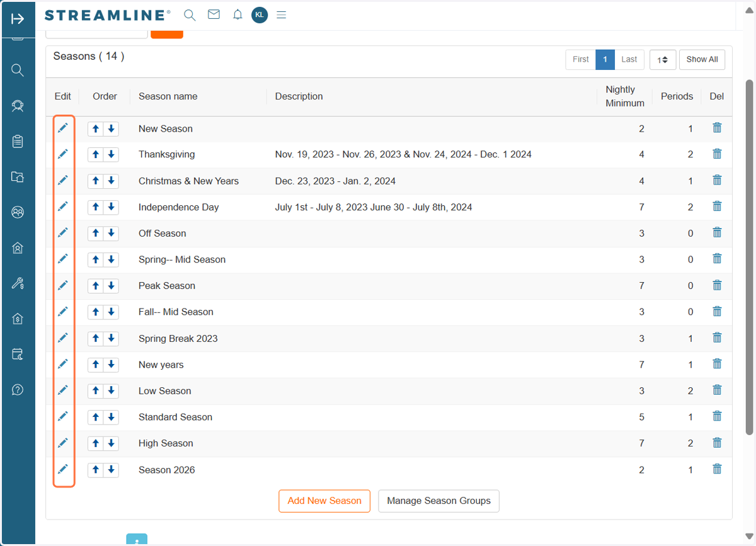Open the calendar sidebar icon

(18, 355)
